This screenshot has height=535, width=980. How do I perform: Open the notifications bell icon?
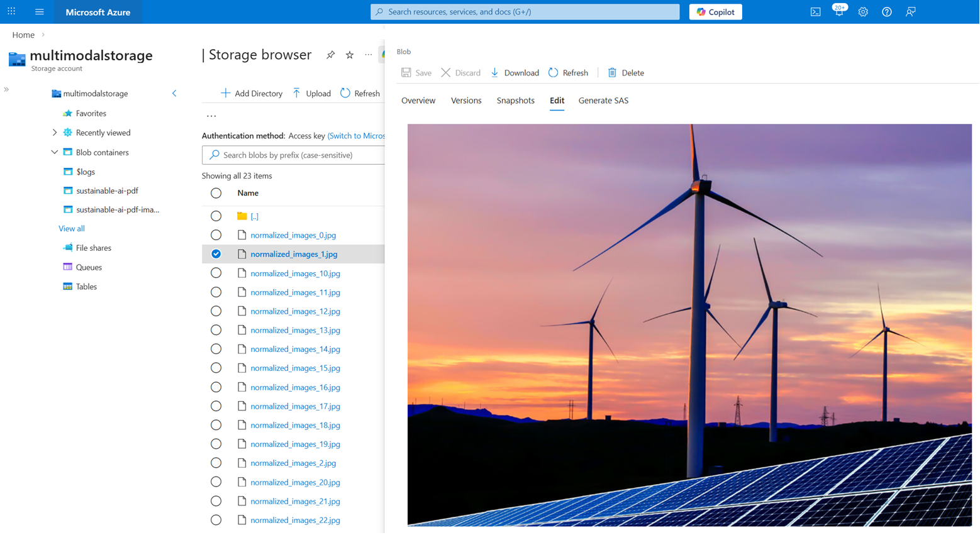click(839, 12)
